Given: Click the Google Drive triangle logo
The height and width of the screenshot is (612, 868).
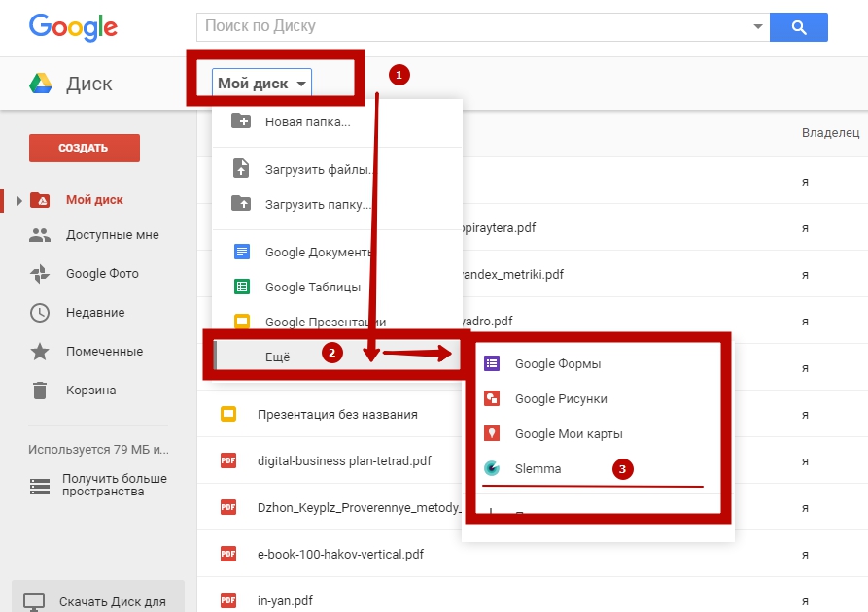Looking at the screenshot, I should [x=41, y=84].
